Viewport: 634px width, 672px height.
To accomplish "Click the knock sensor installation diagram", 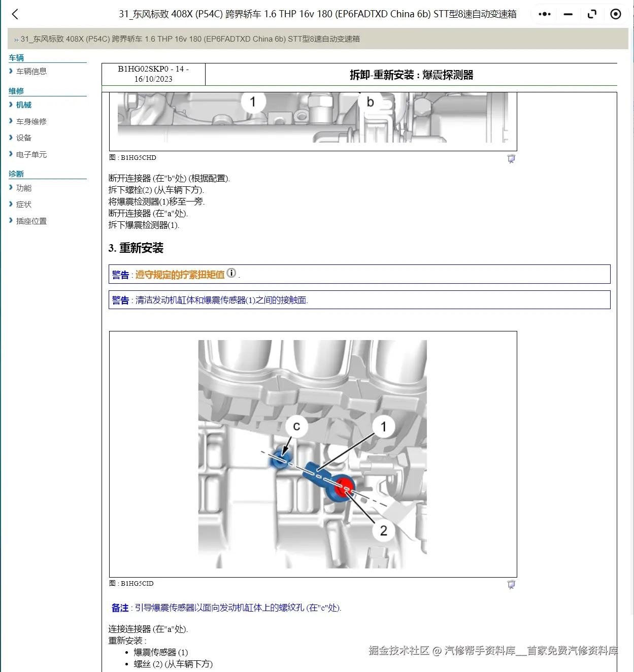I will click(313, 453).
